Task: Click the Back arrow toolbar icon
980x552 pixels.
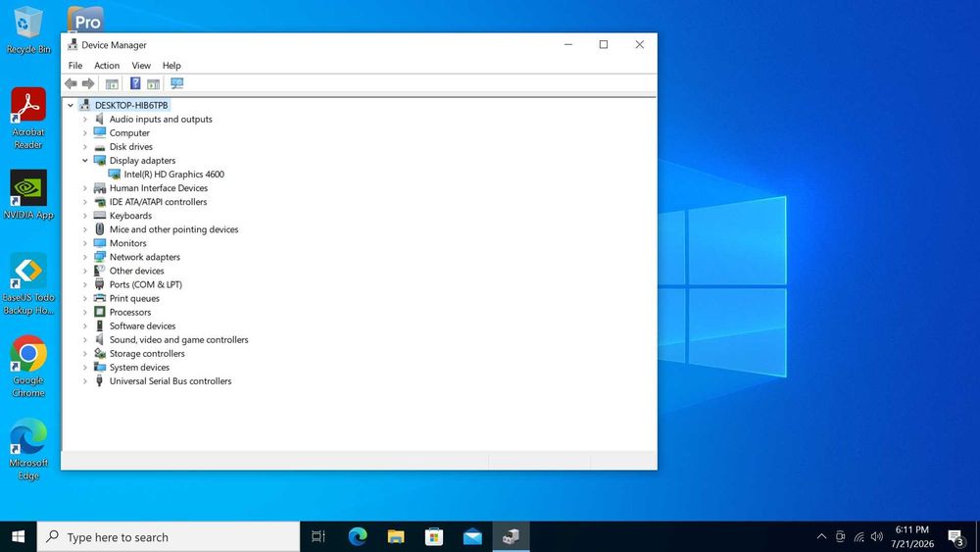Action: point(71,83)
